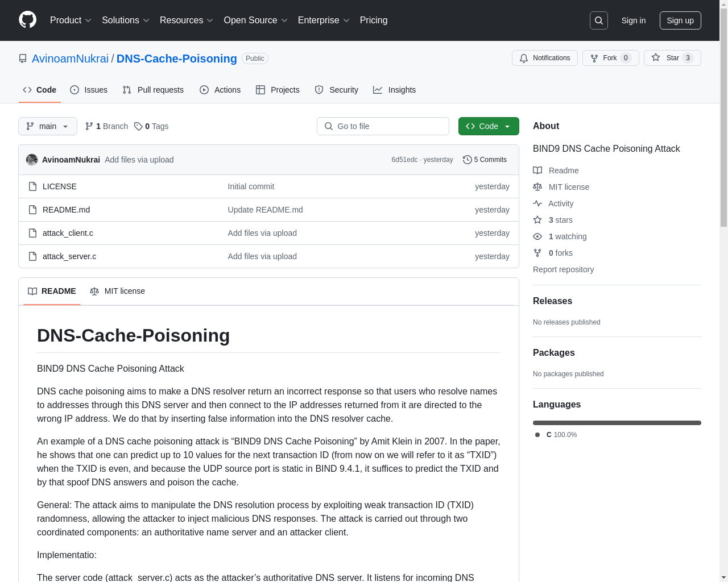Click the book icon beside Readme in About
The width and height of the screenshot is (728, 582).
point(537,171)
